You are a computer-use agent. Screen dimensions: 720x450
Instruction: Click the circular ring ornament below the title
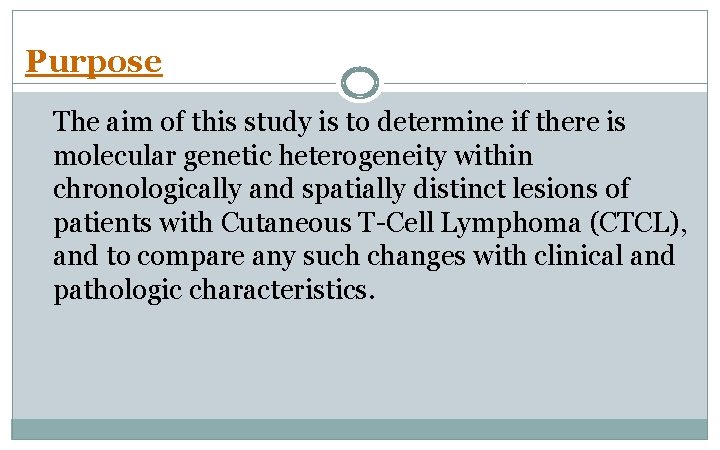(x=360, y=82)
